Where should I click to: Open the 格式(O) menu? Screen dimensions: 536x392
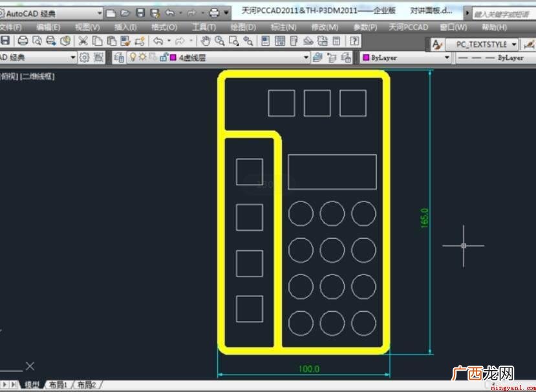pos(164,27)
